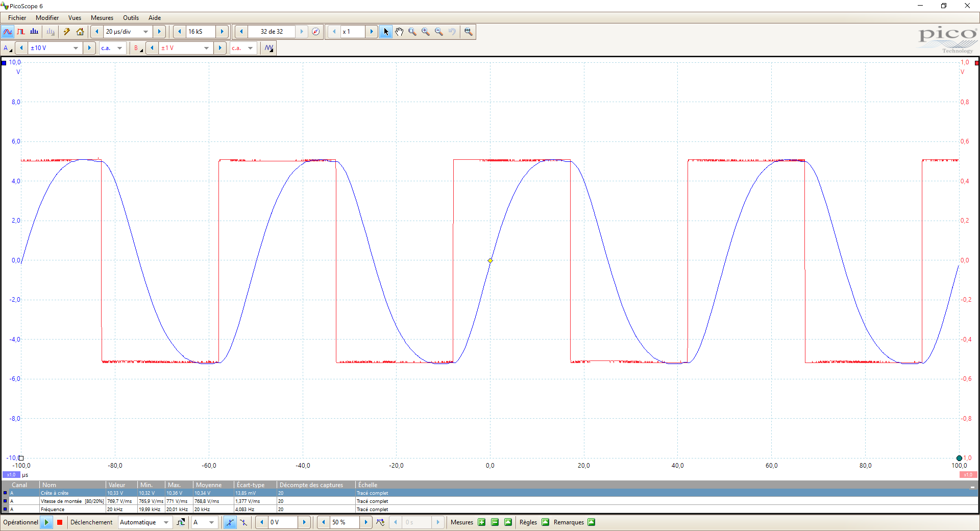Open the Vues menu

[75, 18]
